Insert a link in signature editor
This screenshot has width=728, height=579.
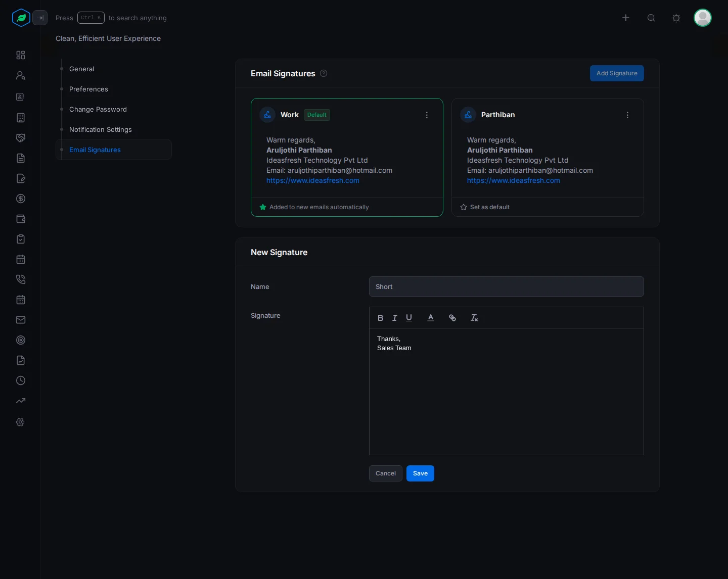(452, 318)
